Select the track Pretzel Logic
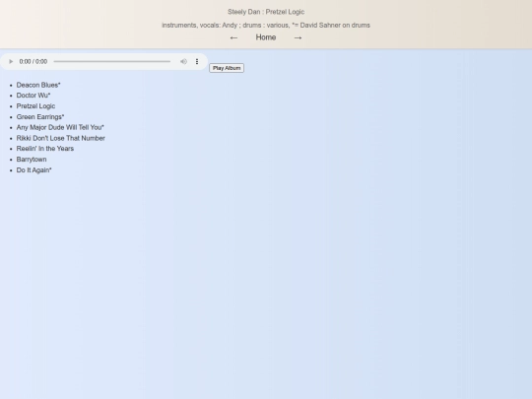 point(35,106)
